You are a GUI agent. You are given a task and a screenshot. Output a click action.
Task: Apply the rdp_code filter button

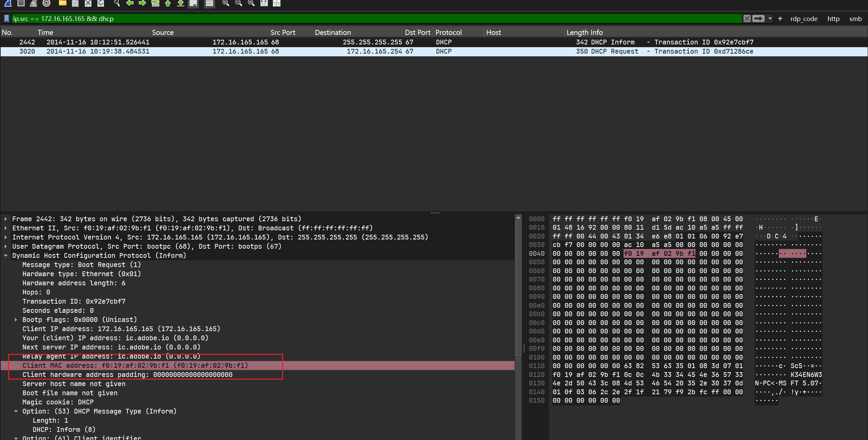coord(804,19)
